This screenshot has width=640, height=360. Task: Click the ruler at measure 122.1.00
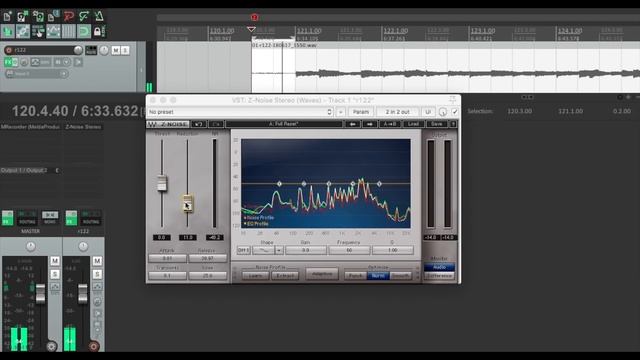pos(396,31)
